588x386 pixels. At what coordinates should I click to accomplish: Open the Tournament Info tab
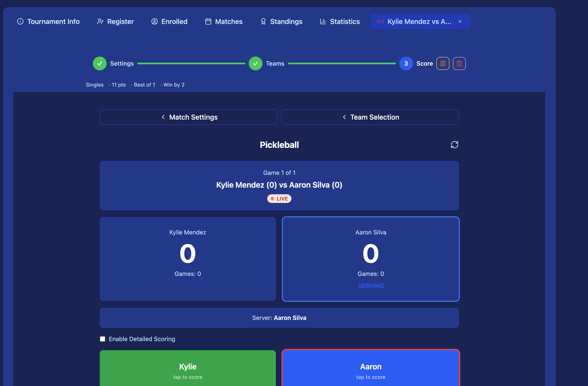[48, 22]
